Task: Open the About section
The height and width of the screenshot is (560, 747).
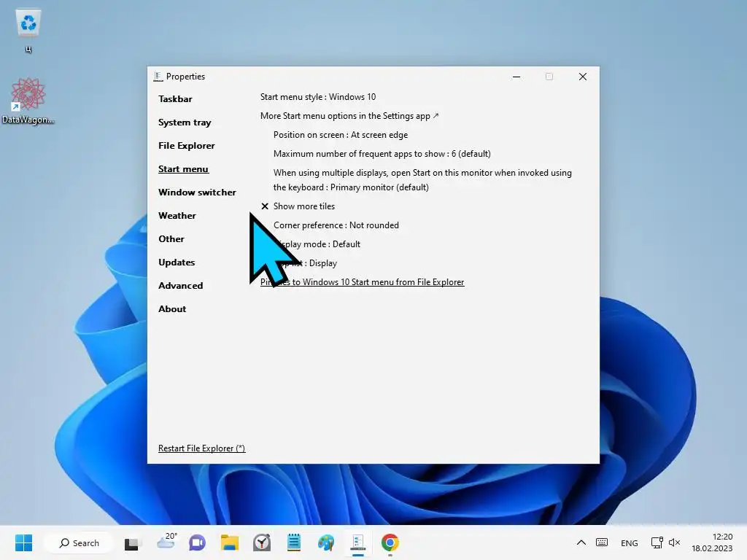Action: coord(172,309)
